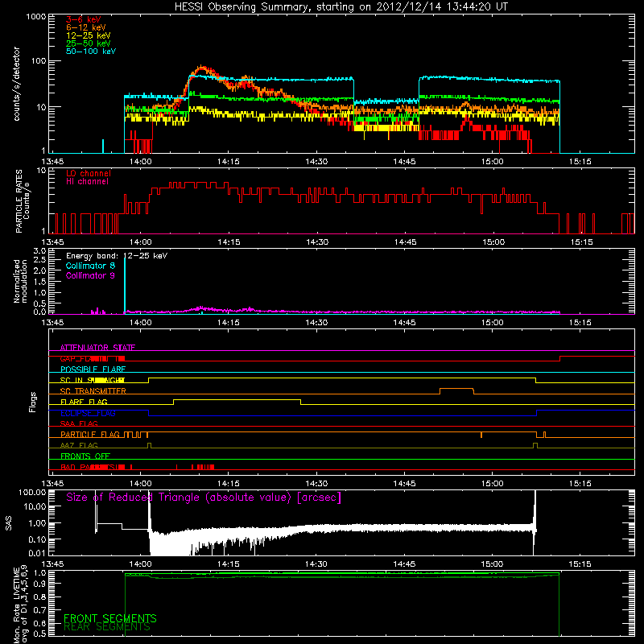This screenshot has width=644, height=644.
Task: Select the orange "6-12 keV" legend label
Action: [85, 27]
